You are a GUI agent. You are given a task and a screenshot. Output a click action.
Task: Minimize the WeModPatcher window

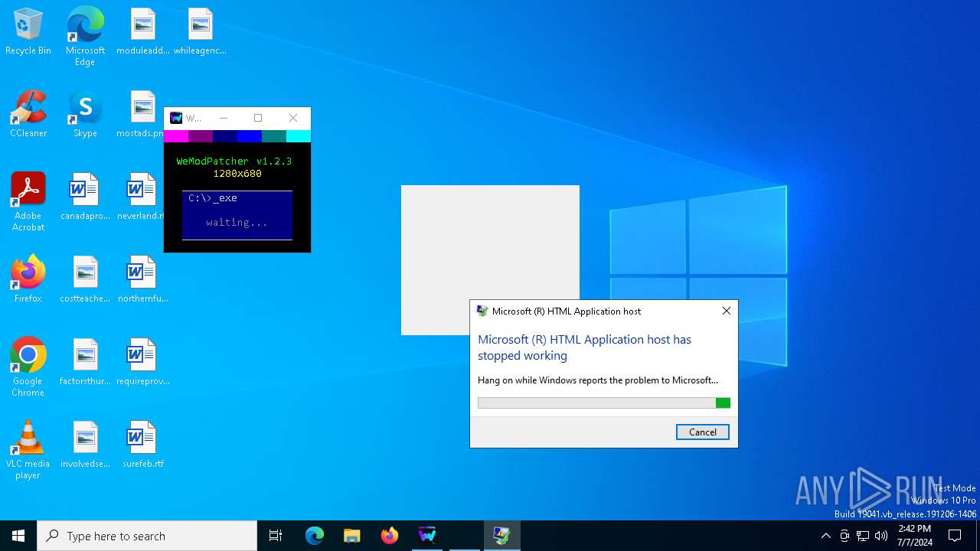pyautogui.click(x=224, y=118)
